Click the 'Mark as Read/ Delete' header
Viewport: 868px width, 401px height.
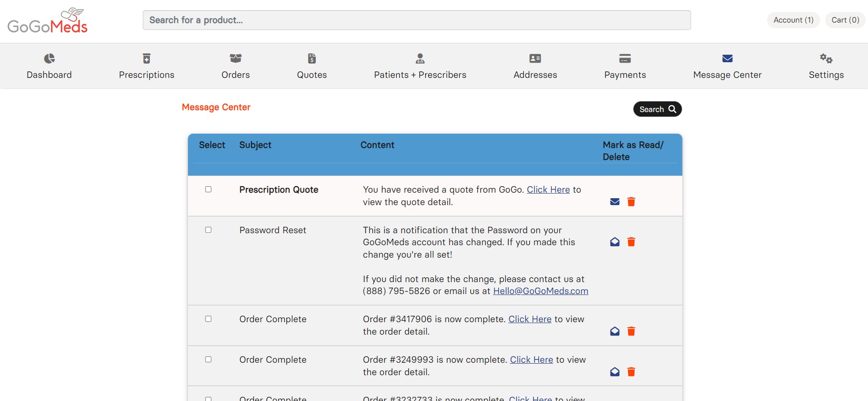click(633, 151)
